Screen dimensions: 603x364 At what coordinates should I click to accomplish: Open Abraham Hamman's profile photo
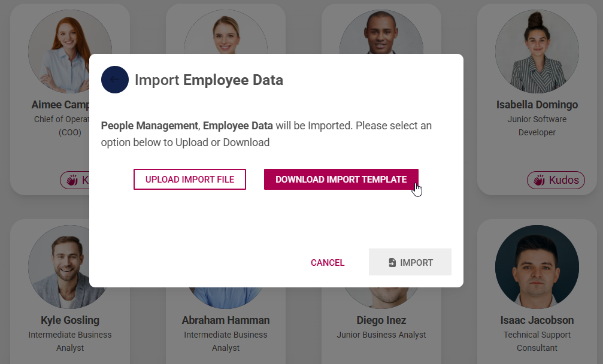pos(225,267)
